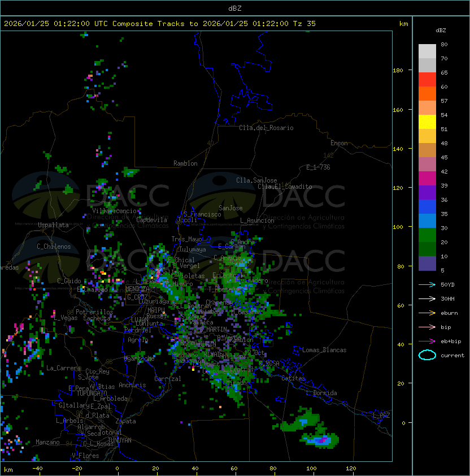
Task: Click the cyan 50YD arrow icon in legend
Action: pyautogui.click(x=427, y=285)
